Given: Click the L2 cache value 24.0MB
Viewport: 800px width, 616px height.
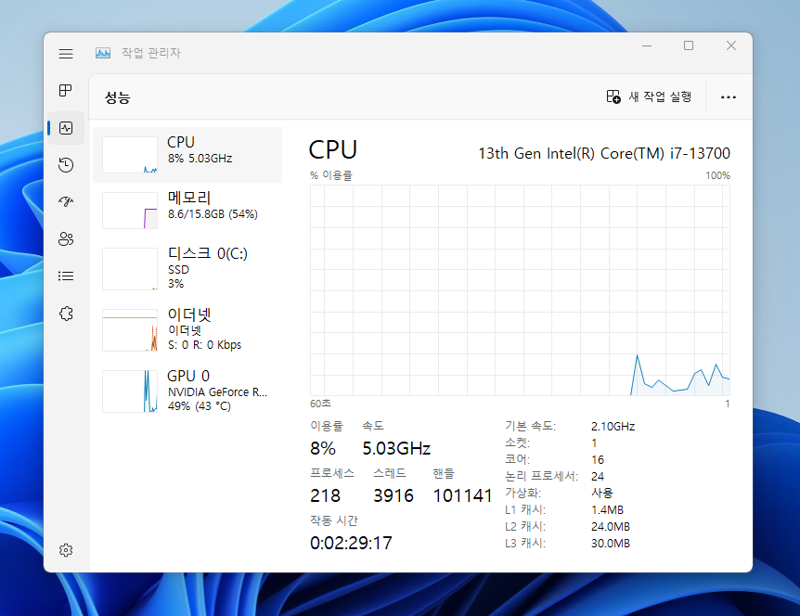Looking at the screenshot, I should click(x=610, y=527).
